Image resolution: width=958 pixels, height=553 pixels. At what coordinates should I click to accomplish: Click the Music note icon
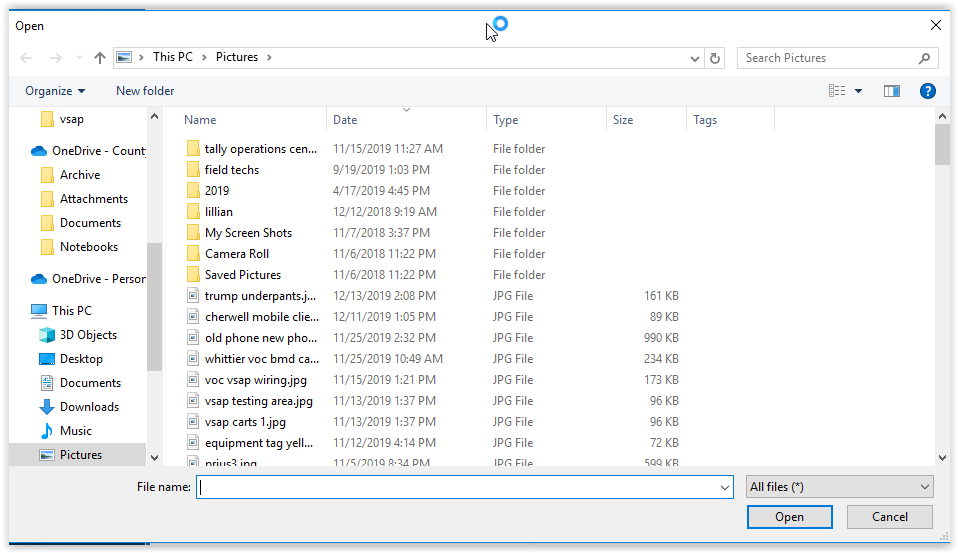click(x=47, y=431)
